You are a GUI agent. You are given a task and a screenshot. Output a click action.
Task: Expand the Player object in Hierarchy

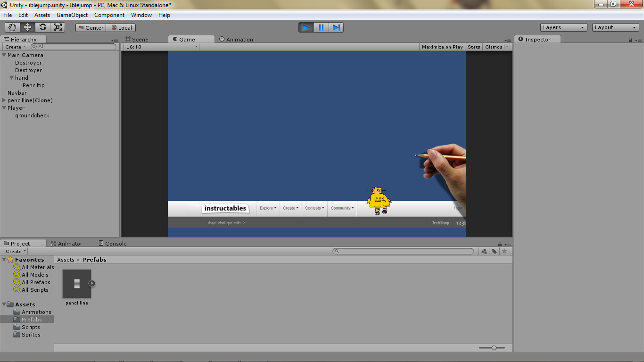tap(3, 108)
